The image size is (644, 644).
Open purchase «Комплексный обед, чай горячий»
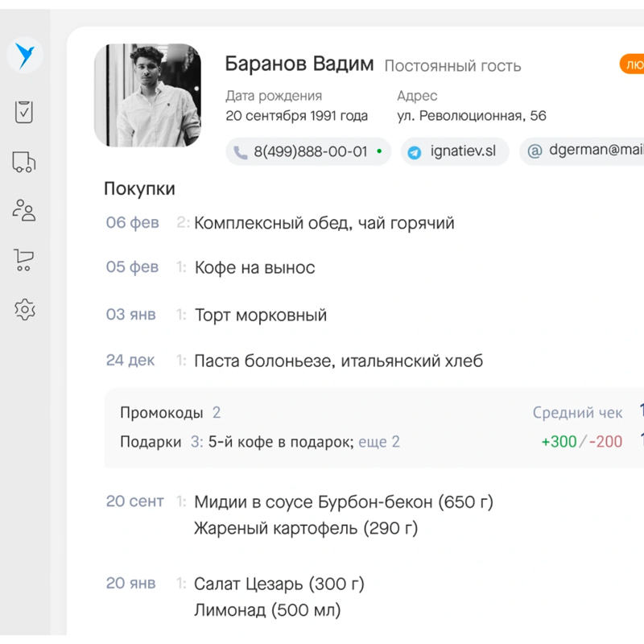(324, 224)
